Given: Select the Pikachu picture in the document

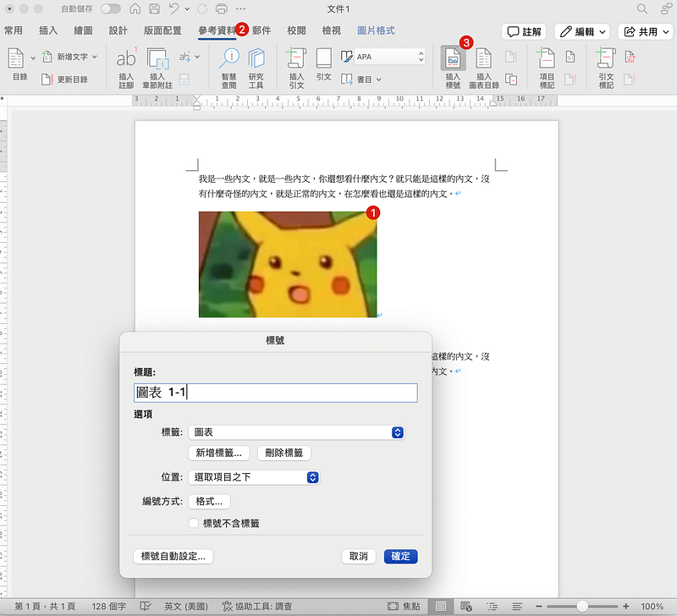Looking at the screenshot, I should pos(288,264).
